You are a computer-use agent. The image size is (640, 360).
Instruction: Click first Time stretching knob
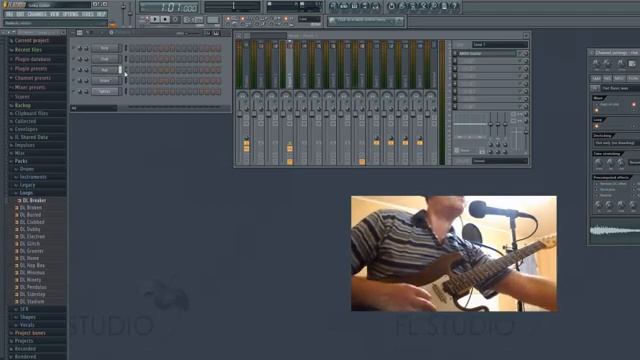[599, 163]
